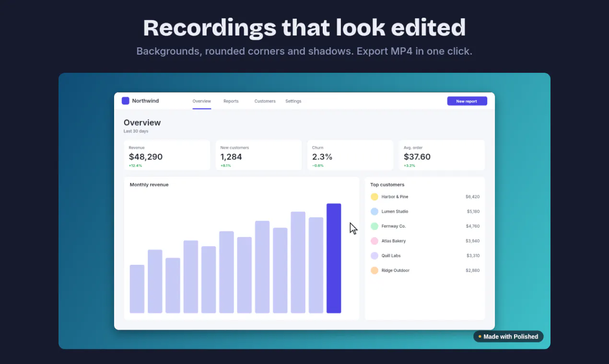This screenshot has height=364, width=609.
Task: Click the Made with Polished badge
Action: (x=508, y=337)
